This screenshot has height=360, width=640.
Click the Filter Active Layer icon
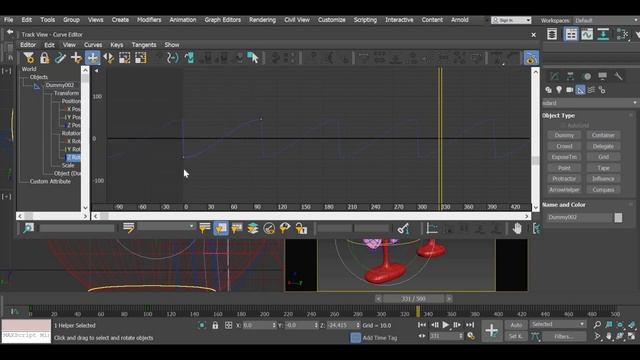[253, 228]
